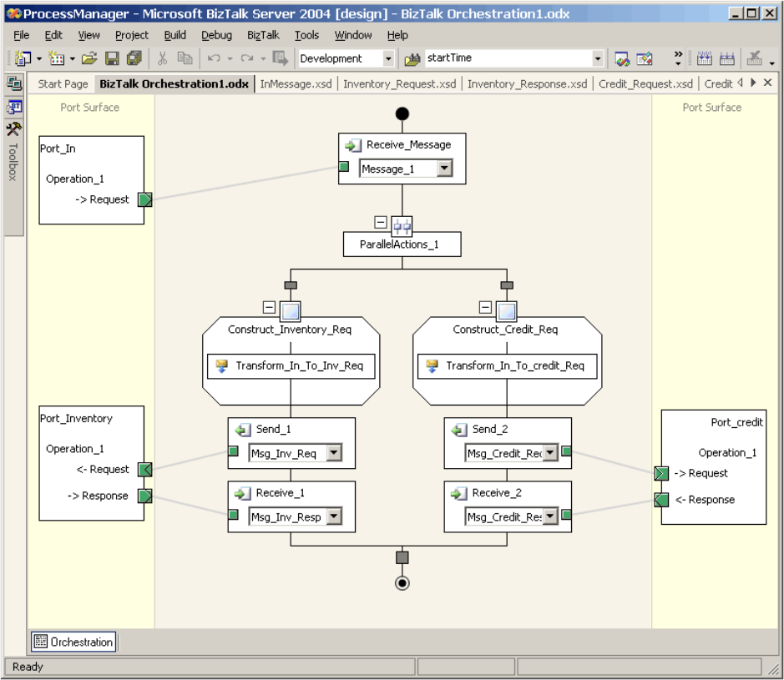This screenshot has height=680, width=784.
Task: Expand the toolbar overflow chevron
Action: [678, 58]
